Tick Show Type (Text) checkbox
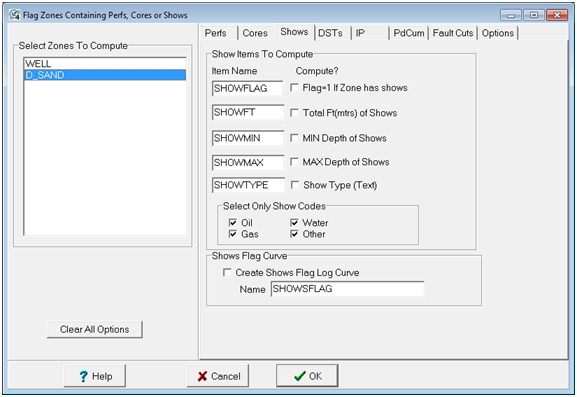 point(295,185)
